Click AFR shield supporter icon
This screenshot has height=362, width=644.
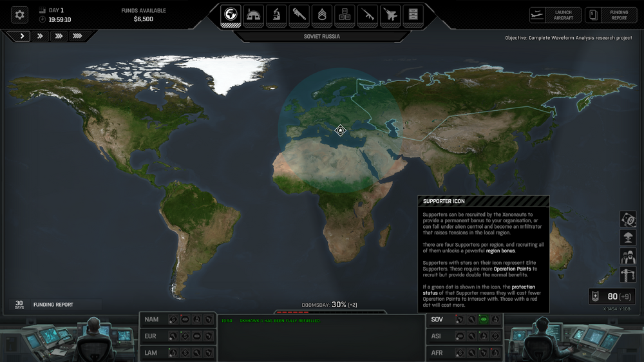coord(484,353)
